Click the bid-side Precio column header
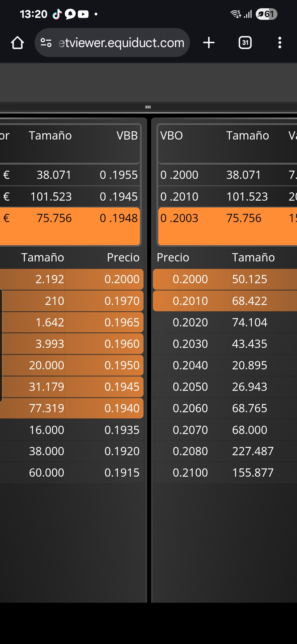 [x=123, y=257]
